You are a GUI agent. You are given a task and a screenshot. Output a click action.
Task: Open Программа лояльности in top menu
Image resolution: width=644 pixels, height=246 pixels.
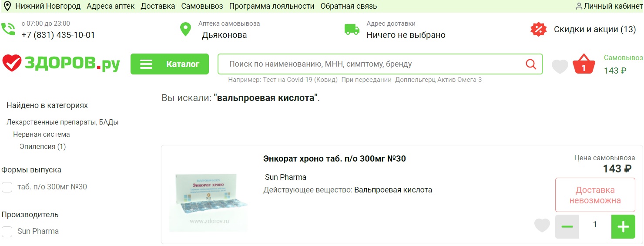coord(272,6)
